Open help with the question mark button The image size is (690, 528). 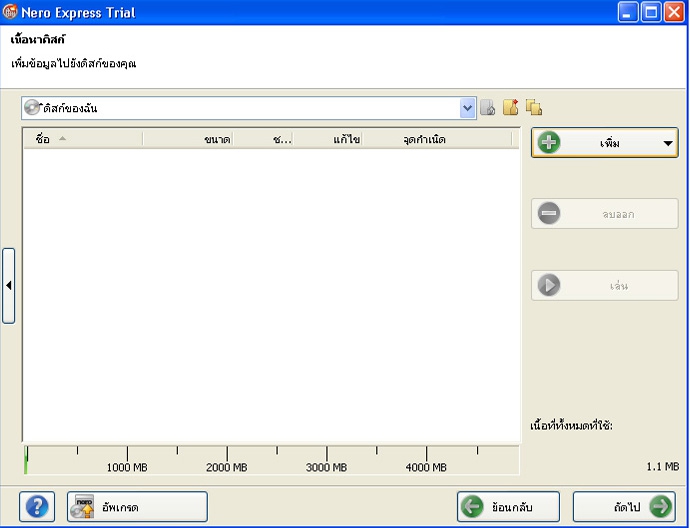pyautogui.click(x=37, y=507)
